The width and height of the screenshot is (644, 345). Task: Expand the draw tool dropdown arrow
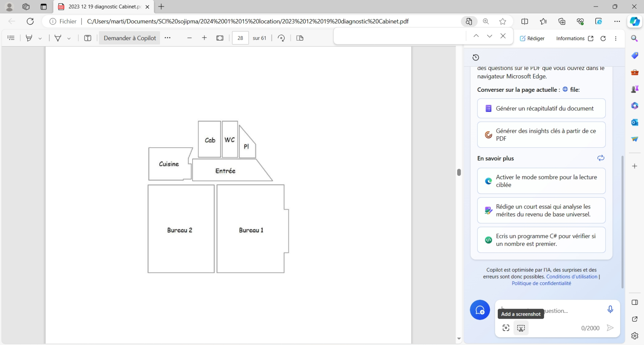(69, 38)
